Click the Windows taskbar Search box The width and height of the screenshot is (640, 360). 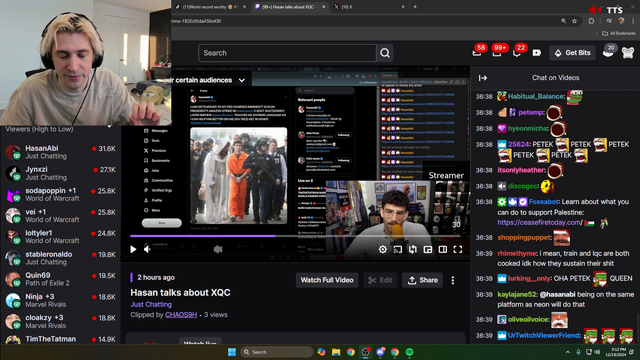pos(276,352)
